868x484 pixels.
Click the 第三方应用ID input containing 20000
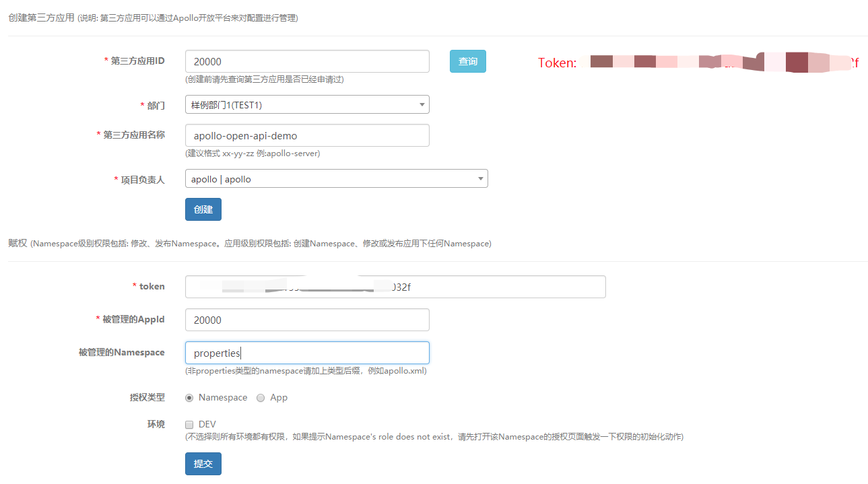(x=306, y=61)
